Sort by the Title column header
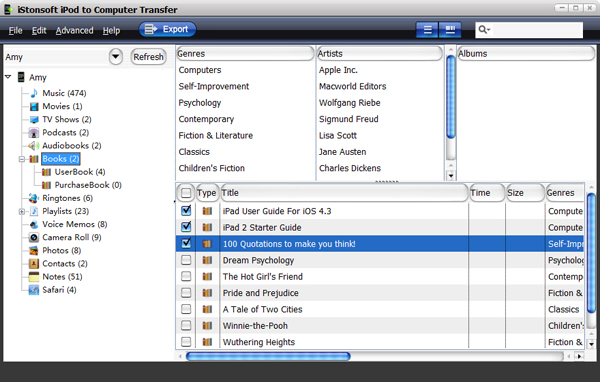 tap(344, 193)
